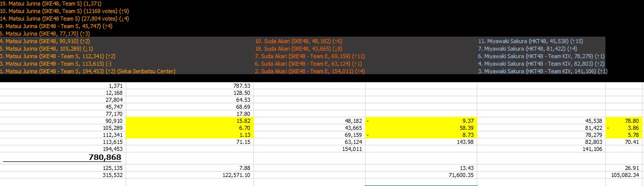644x186 pixels.
Task: Select the cell containing 315,532
Action: (x=63, y=175)
